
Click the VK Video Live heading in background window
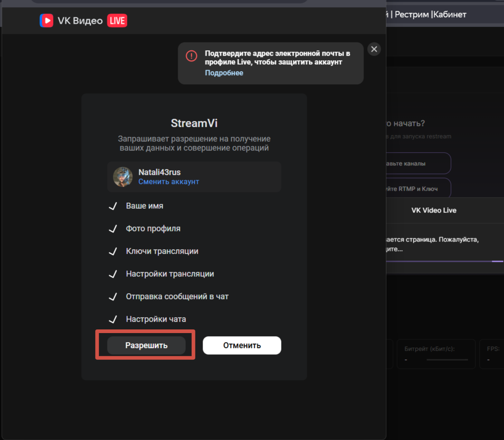[434, 210]
